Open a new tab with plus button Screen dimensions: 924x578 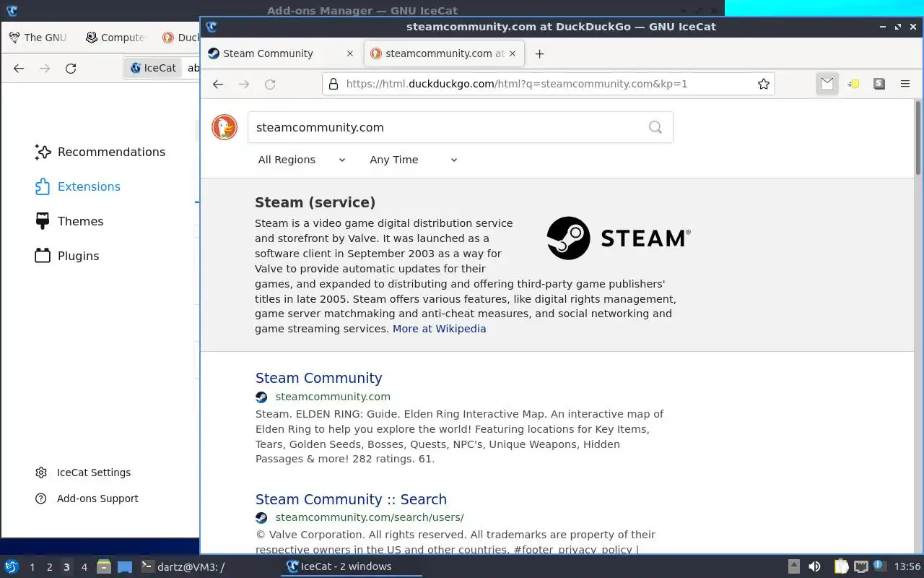coord(539,53)
